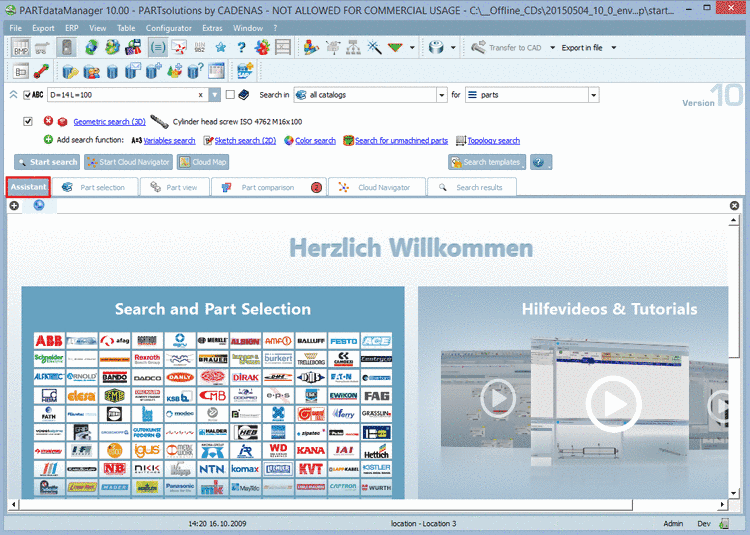Open the Transfer to CAD dropdown arrow
Image resolution: width=750 pixels, height=535 pixels.
(x=552, y=47)
